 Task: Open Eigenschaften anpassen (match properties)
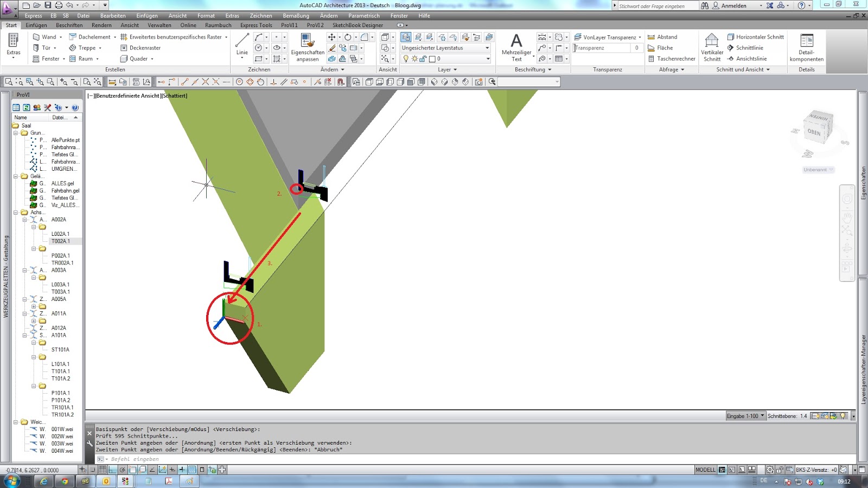pos(308,48)
